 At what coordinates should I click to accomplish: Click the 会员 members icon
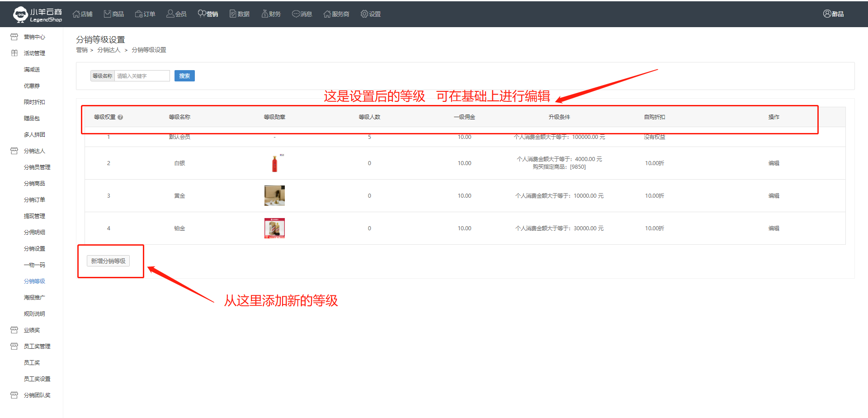pyautogui.click(x=170, y=14)
